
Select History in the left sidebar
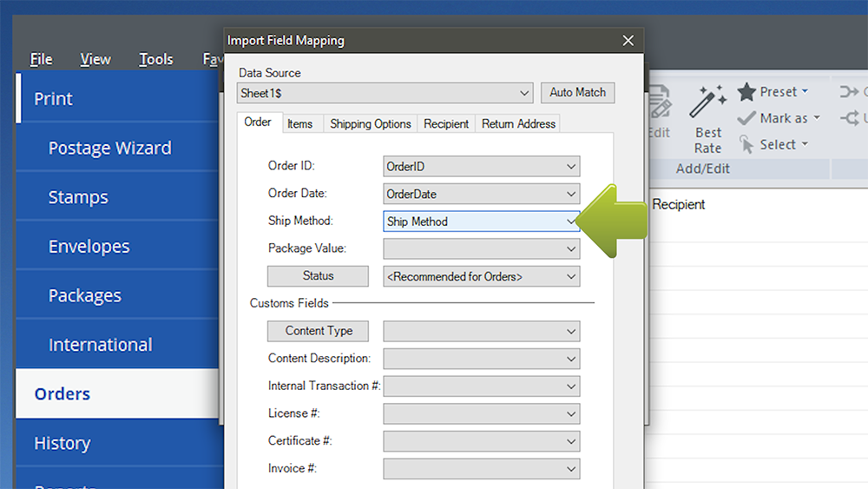tap(62, 443)
